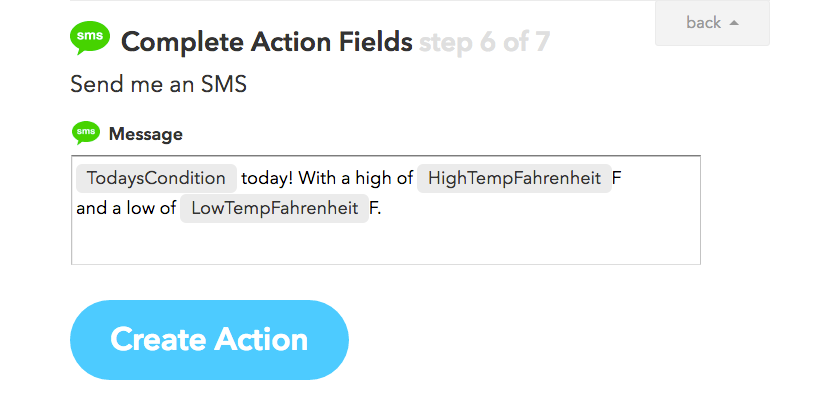Click the empty bottom area of the Message box
This screenshot has width=839, height=410.
click(385, 245)
